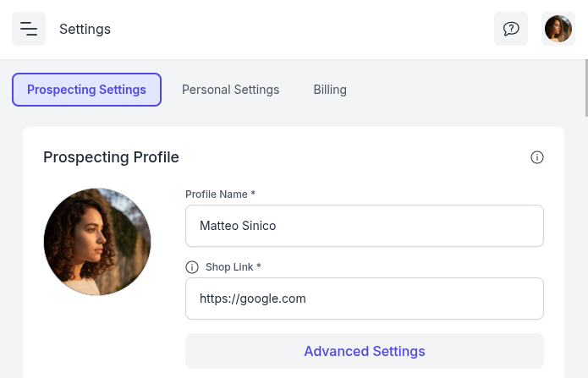Screen dimensions: 588x378
Task: Focus the Shop Link input field
Action: coord(364,299)
